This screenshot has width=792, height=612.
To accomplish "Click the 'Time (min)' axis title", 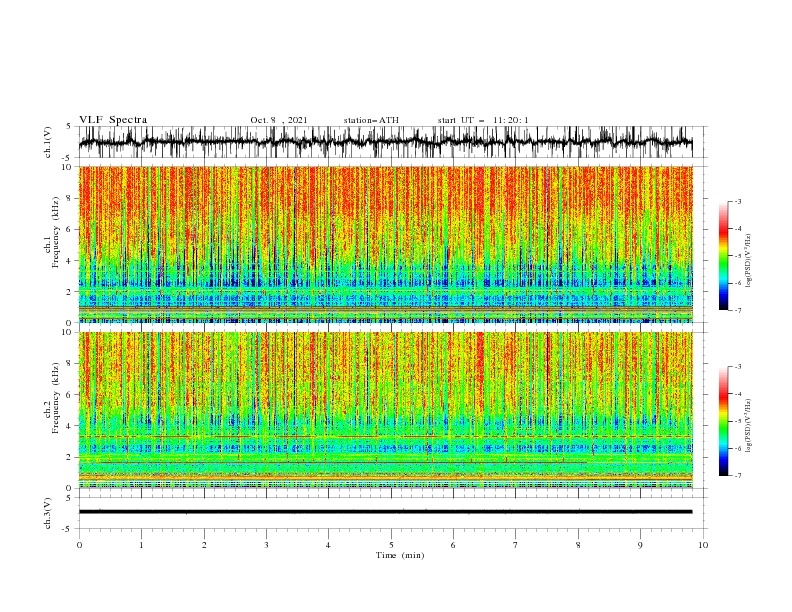I will coord(400,555).
